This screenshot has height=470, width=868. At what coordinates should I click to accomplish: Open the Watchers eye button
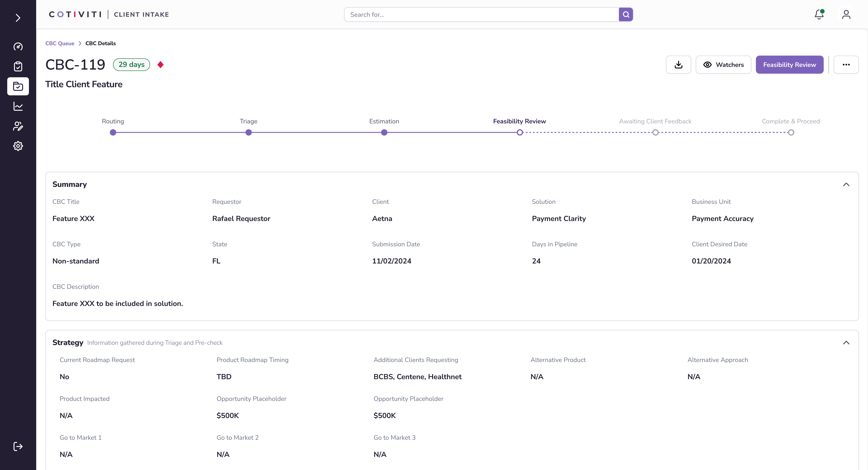point(723,65)
